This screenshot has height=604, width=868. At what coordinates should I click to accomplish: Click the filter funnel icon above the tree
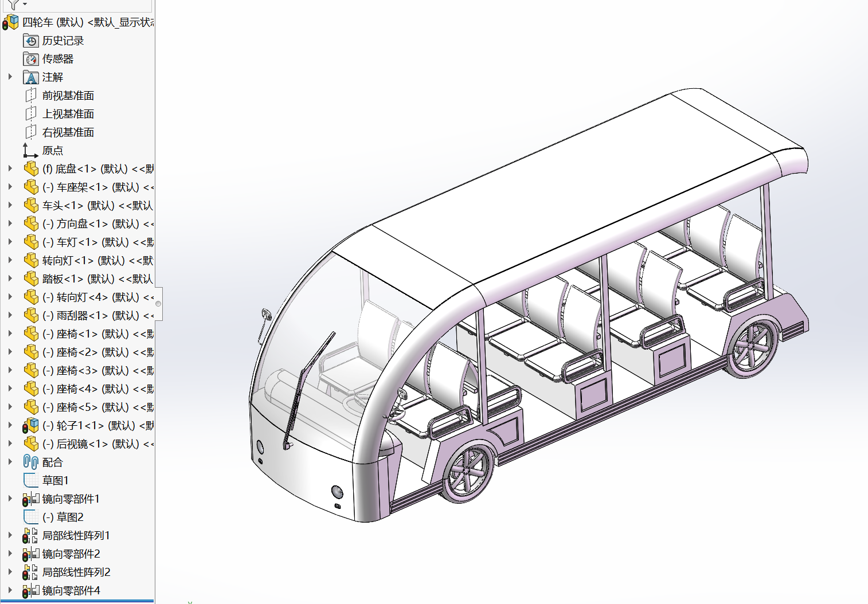[x=14, y=5]
